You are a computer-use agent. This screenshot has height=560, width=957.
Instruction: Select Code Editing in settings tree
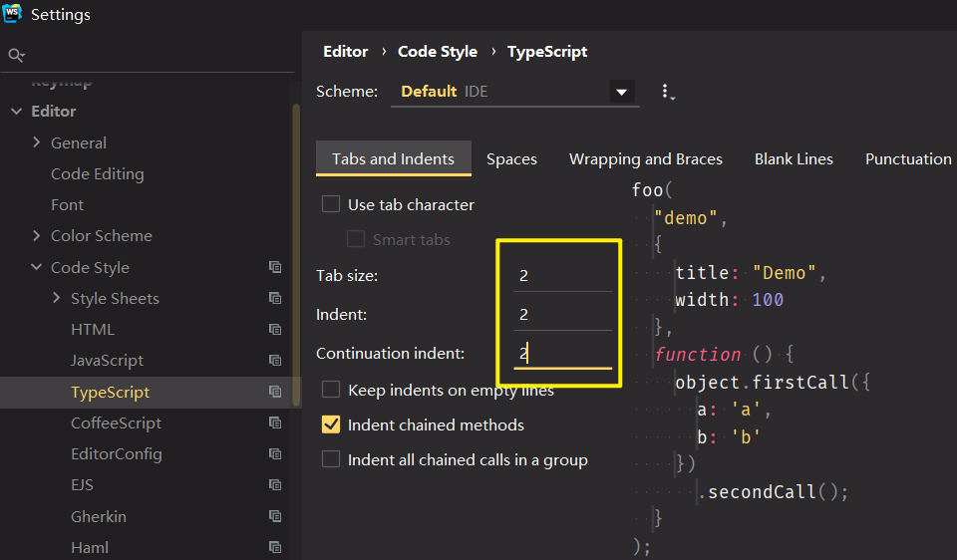(98, 173)
